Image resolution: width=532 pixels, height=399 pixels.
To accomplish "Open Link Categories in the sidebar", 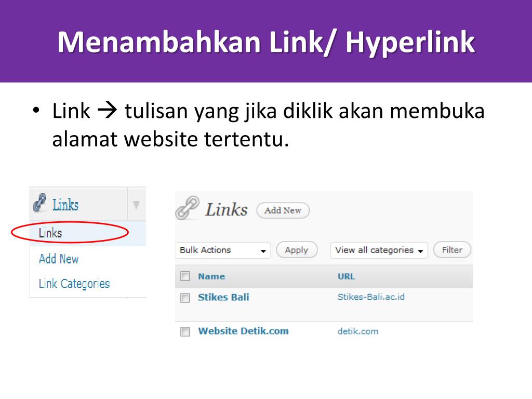I will point(74,284).
